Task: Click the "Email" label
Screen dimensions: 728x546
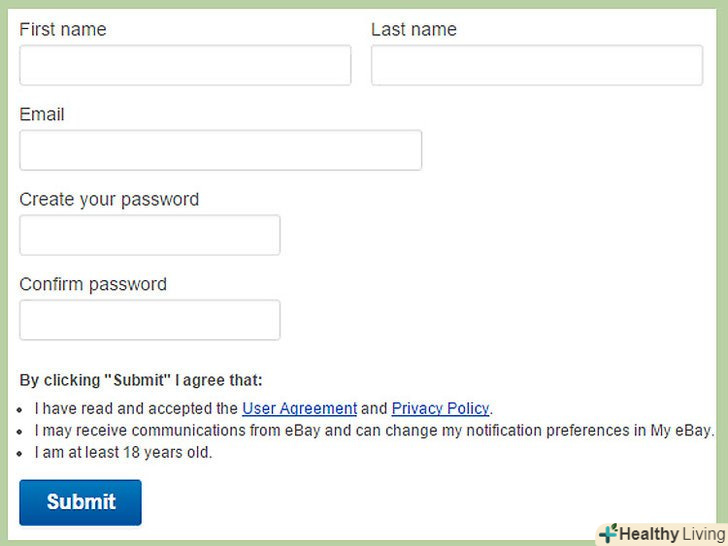Action: coord(42,115)
